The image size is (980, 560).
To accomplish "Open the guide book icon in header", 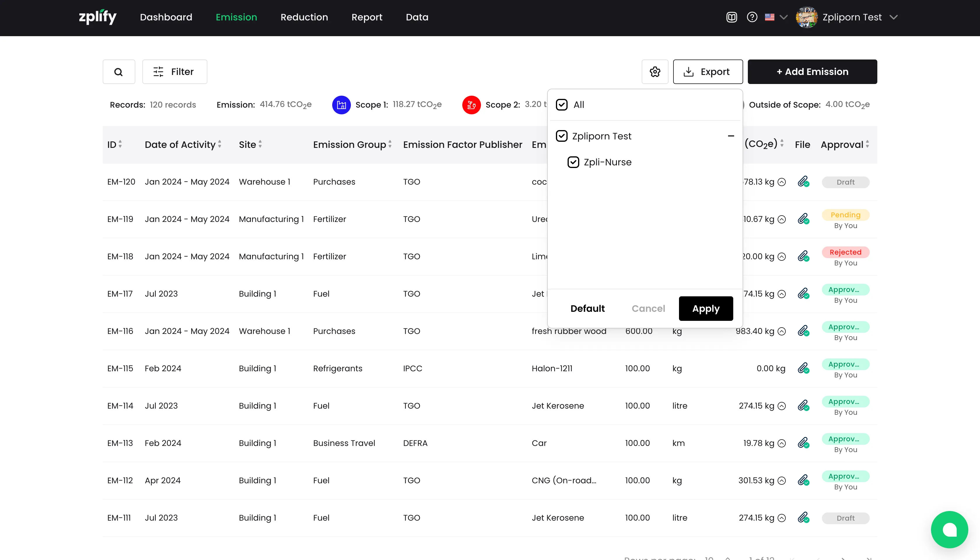I will (731, 17).
